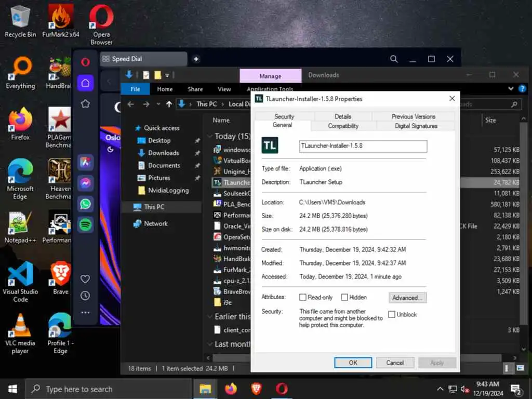Collapse Last month file group
Image resolution: width=532 pixels, height=399 pixels.
[209, 344]
